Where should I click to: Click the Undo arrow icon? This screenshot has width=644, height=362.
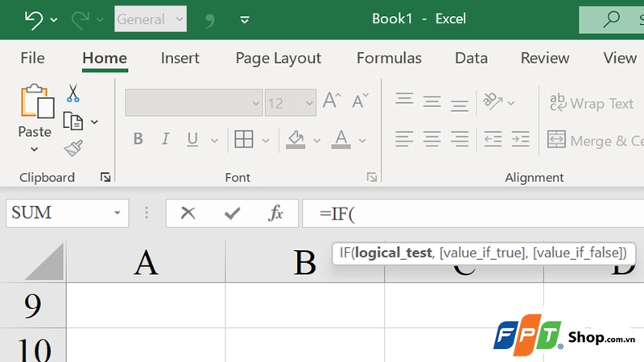pos(34,19)
